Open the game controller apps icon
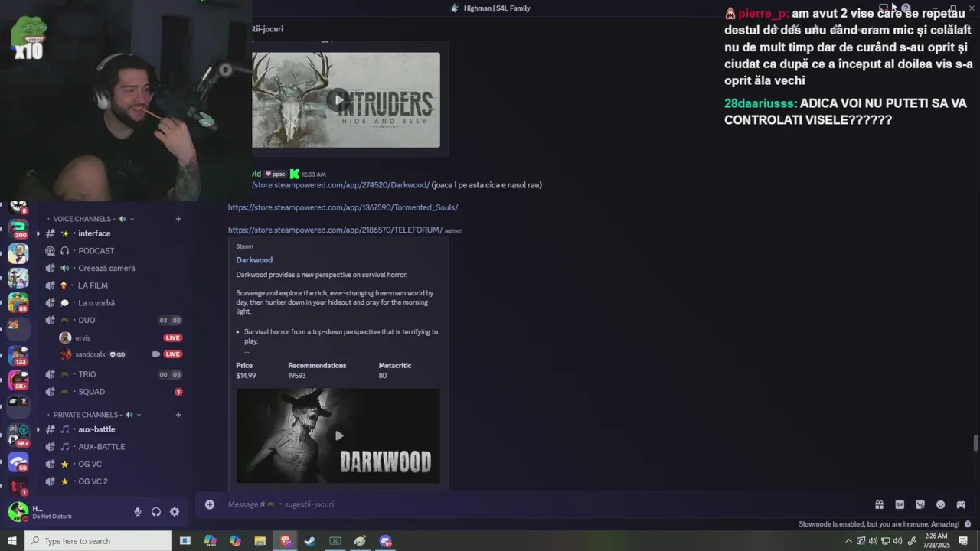Image resolution: width=980 pixels, height=551 pixels. tap(961, 505)
